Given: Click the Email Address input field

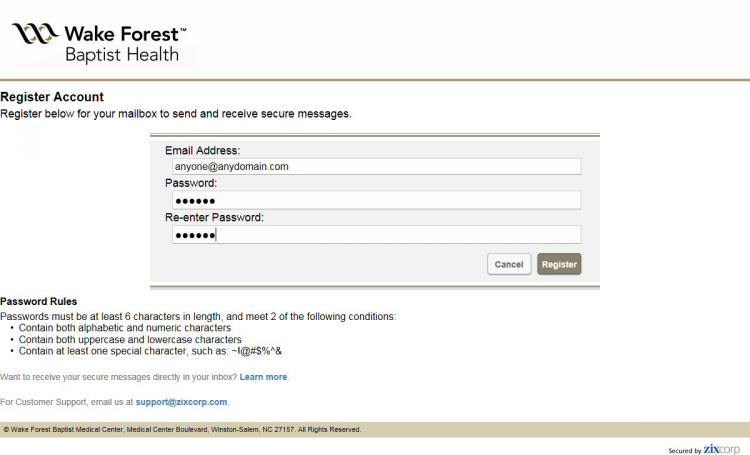Looking at the screenshot, I should [x=376, y=166].
